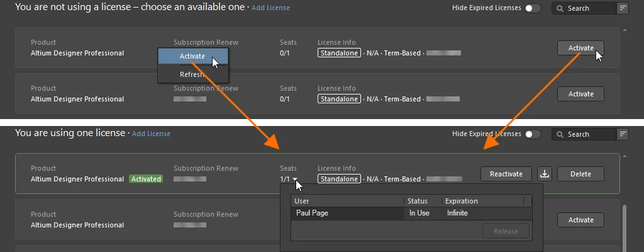This screenshot has width=644, height=252.
Task: Activate the license below the activated one
Action: click(580, 220)
